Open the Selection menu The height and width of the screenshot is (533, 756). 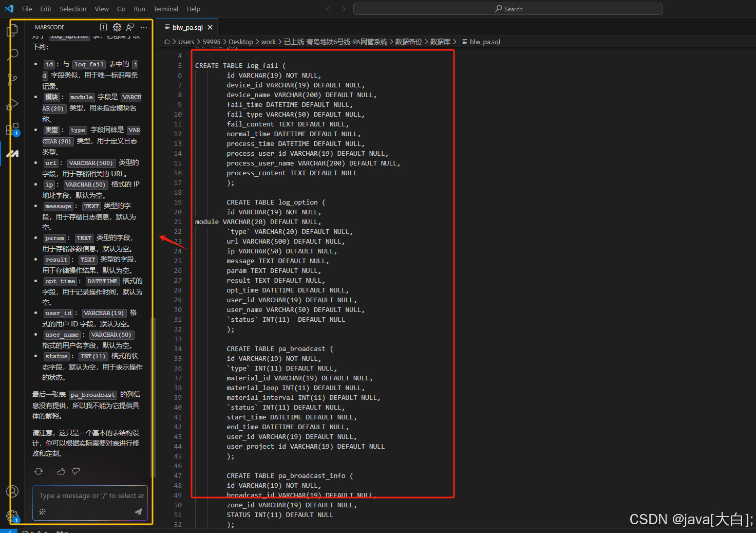tap(73, 9)
